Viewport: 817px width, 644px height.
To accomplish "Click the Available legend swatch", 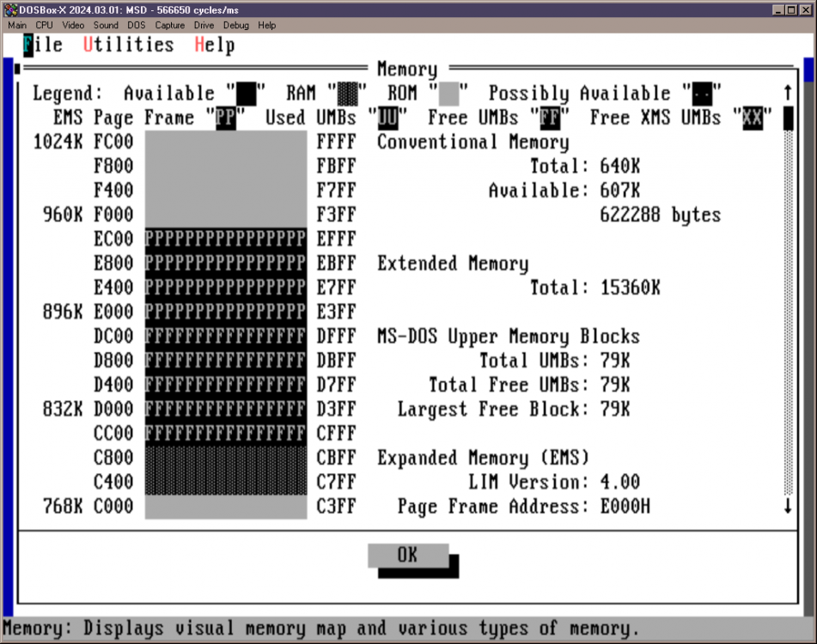I will click(x=247, y=93).
